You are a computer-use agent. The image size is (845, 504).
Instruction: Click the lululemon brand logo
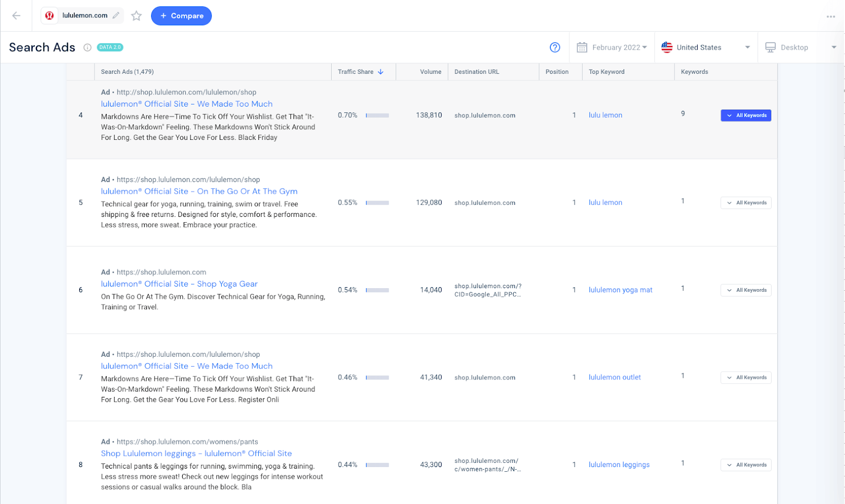50,15
